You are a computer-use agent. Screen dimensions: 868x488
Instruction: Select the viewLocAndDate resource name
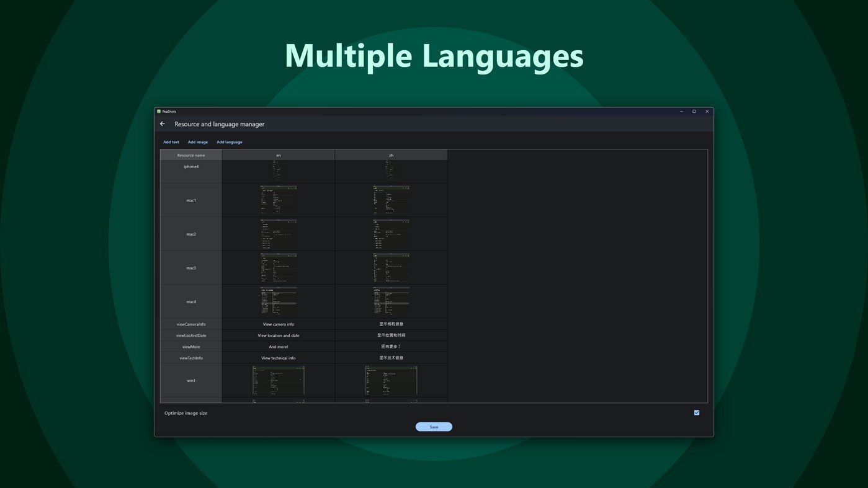click(x=191, y=335)
